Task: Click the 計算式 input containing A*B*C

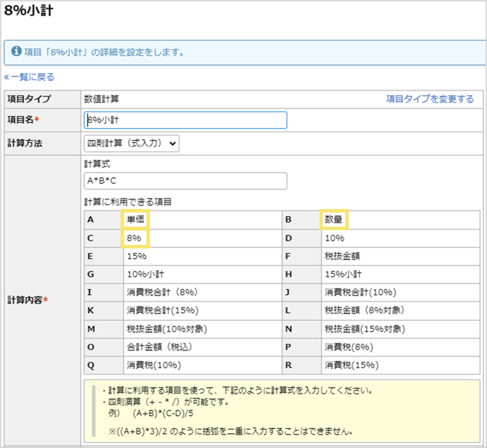Action: point(185,181)
